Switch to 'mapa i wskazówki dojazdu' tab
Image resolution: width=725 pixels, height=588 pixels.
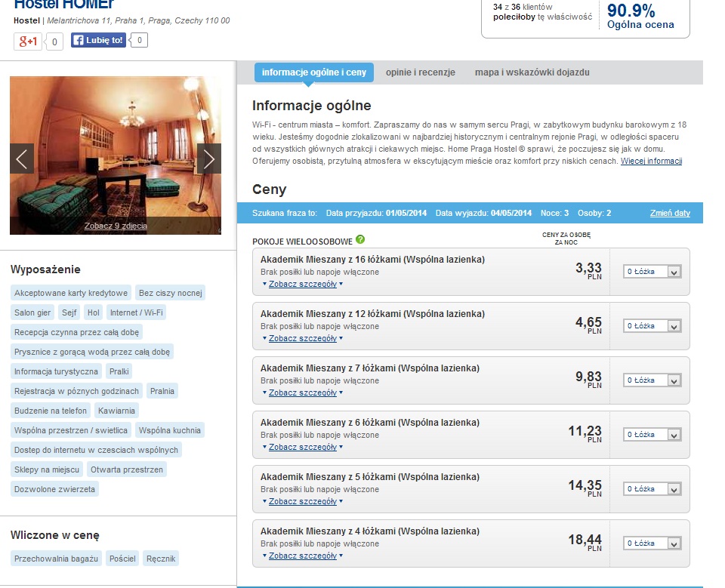pos(532,72)
